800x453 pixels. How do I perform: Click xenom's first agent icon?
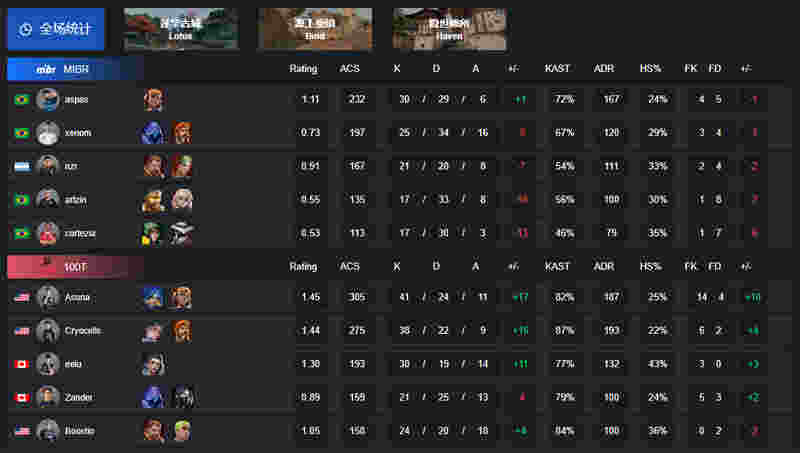point(153,133)
